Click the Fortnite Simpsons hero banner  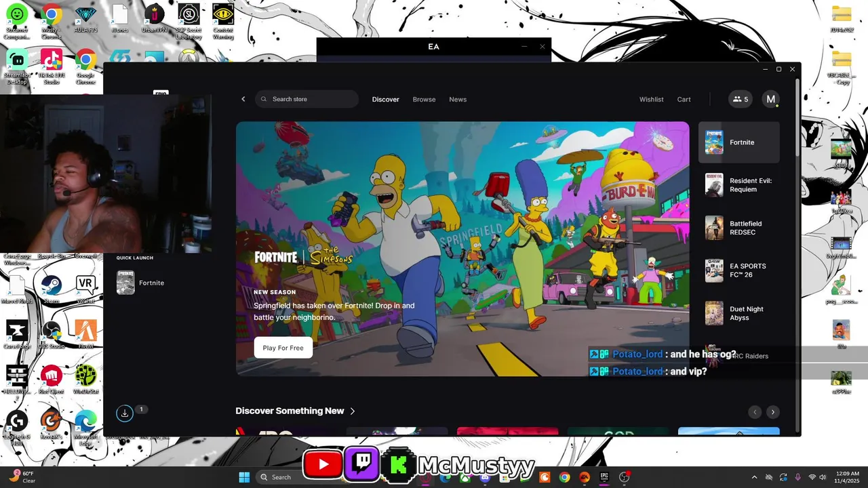click(462, 249)
